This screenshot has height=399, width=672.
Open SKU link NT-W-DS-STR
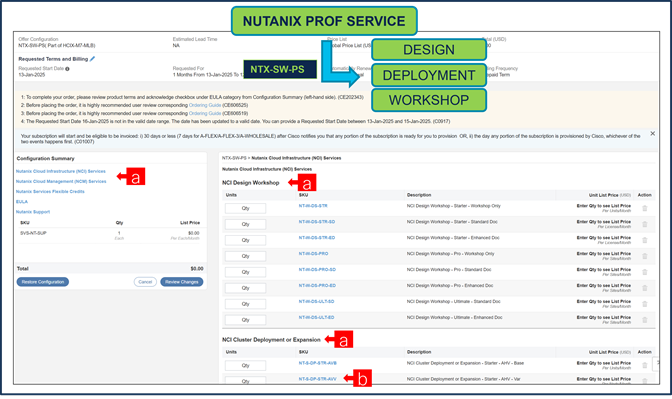tap(313, 206)
